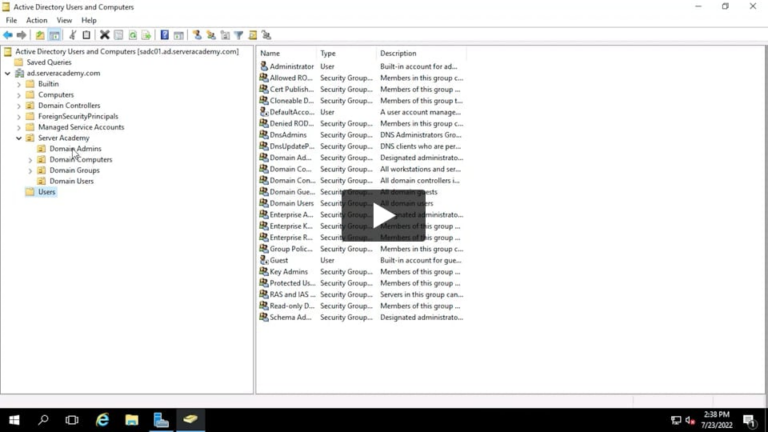Viewport: 768px width, 432px height.
Task: Click the Back arrow in toolbar
Action: [x=8, y=35]
